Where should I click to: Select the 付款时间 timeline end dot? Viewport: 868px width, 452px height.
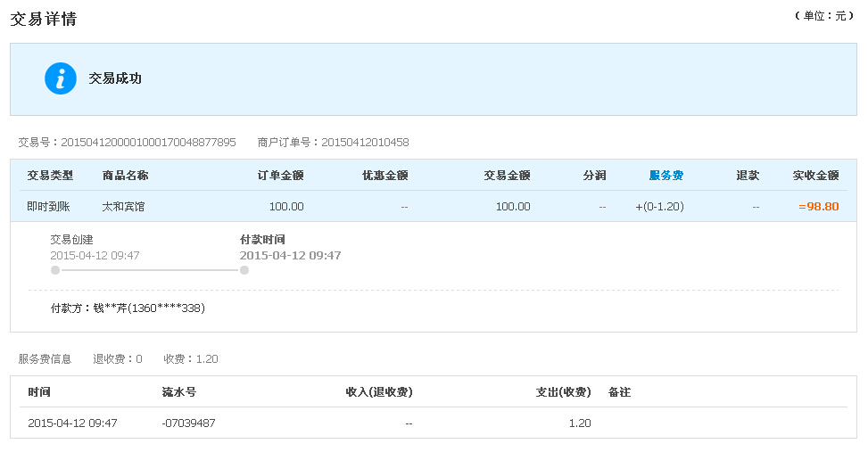tap(244, 270)
